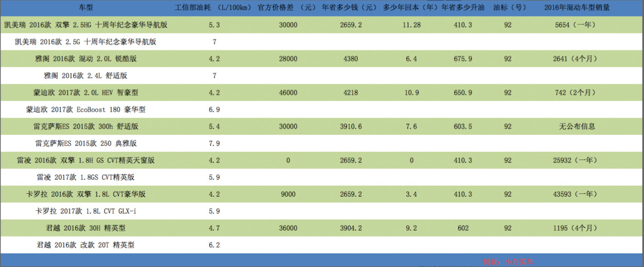Select fuel grade 92 in 雅阁 混动 row

pos(508,59)
